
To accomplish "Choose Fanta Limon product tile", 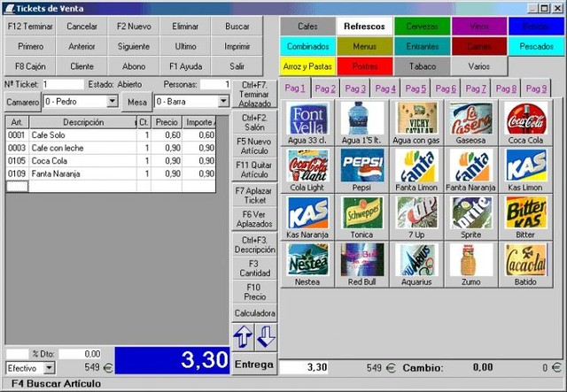I will (x=416, y=170).
